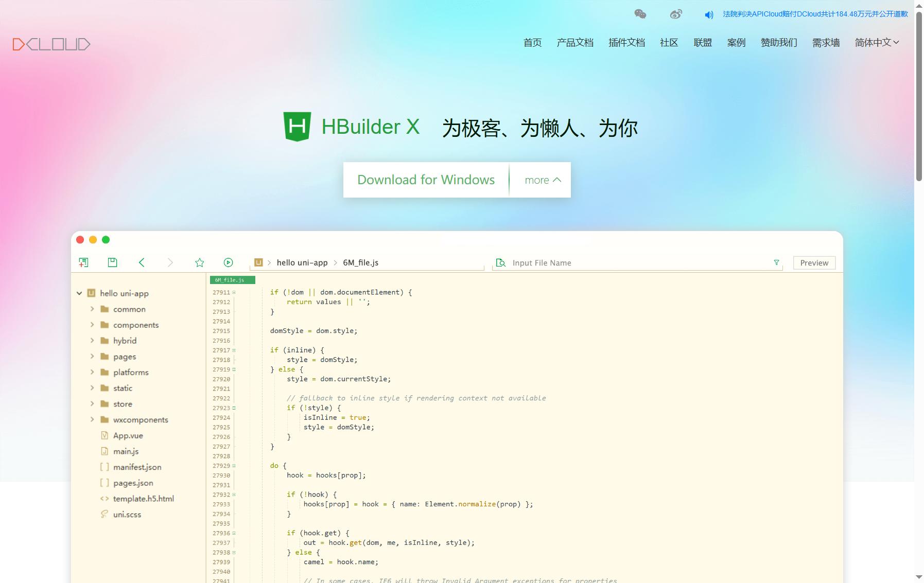Expand the static folder chevron
This screenshot has height=583, width=924.
coord(92,387)
